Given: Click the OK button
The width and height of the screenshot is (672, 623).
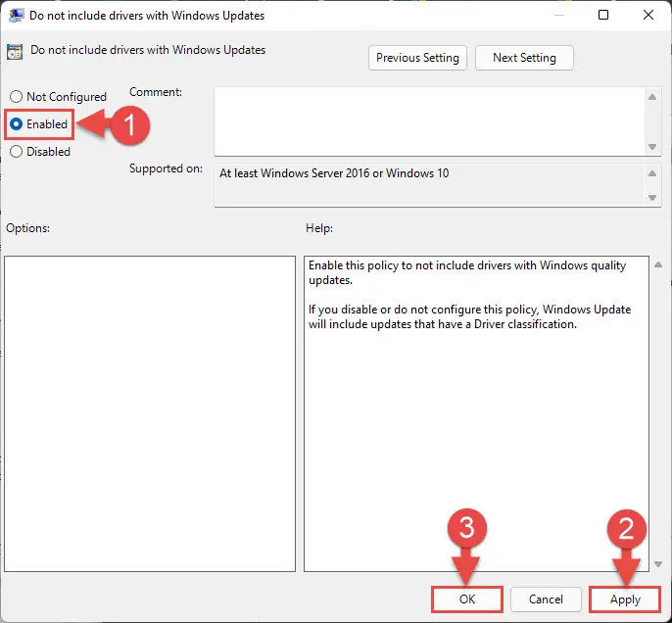Looking at the screenshot, I should [x=467, y=599].
